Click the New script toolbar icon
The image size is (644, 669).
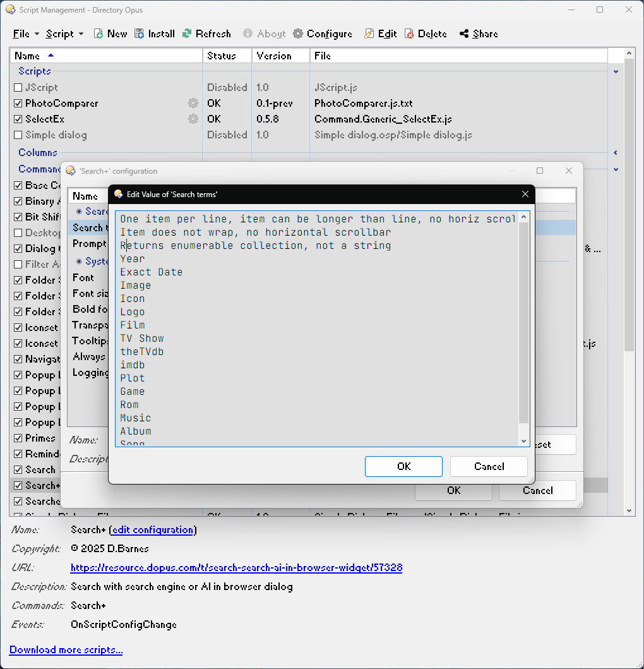coord(98,34)
